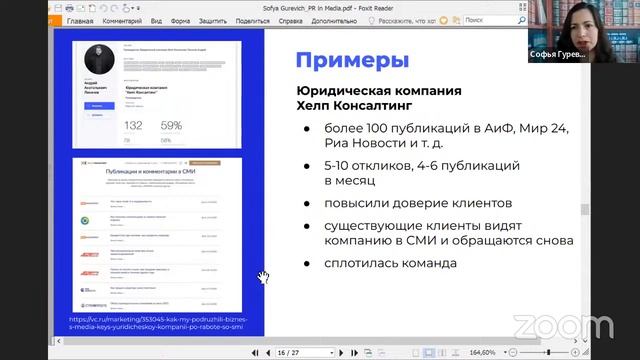Click the folder search icon near search box
Image resolution: width=640 pixels, height=360 pixels.
(x=456, y=20)
